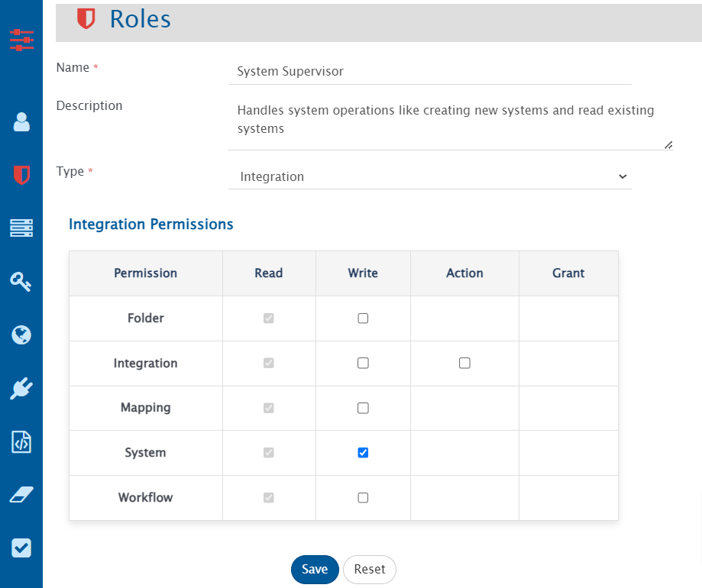702x588 pixels.
Task: Check the Workflow Write checkbox
Action: (363, 498)
